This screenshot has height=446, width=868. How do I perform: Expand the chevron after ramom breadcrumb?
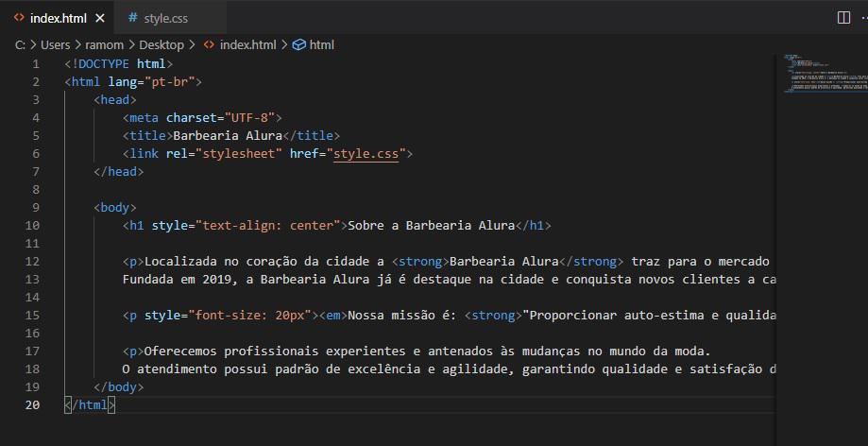pyautogui.click(x=131, y=44)
